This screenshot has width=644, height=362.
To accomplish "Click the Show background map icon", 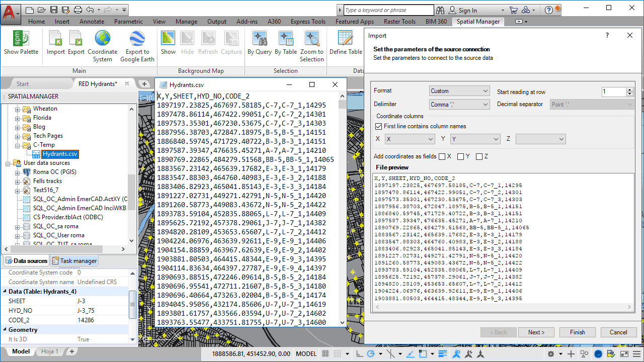I will tap(168, 39).
